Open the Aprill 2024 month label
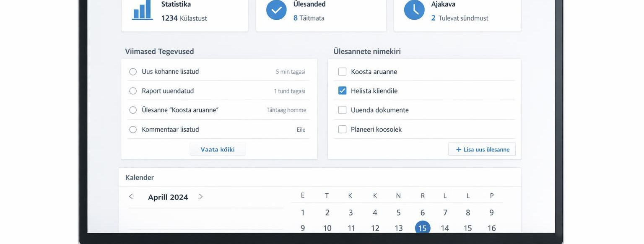The image size is (644, 244). point(168,197)
